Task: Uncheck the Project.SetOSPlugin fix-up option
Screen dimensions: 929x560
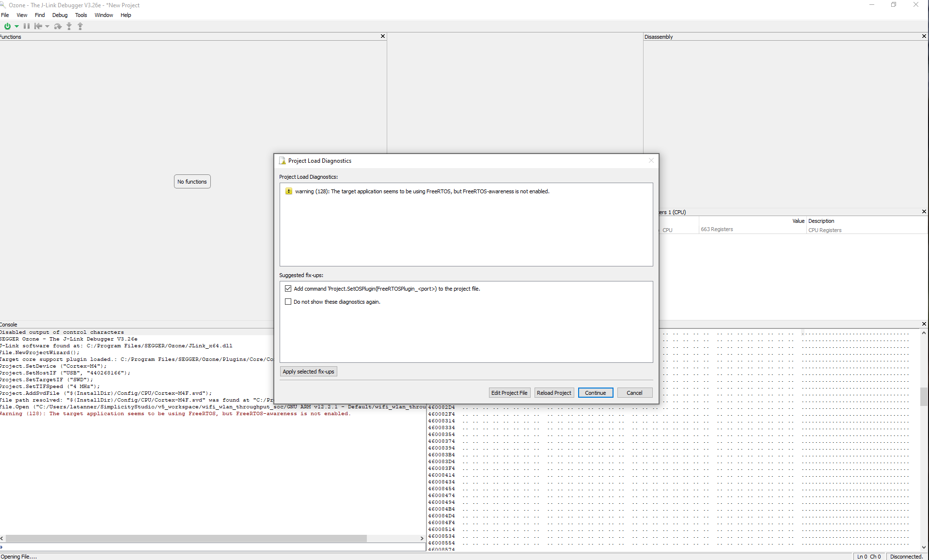Action: pyautogui.click(x=288, y=288)
